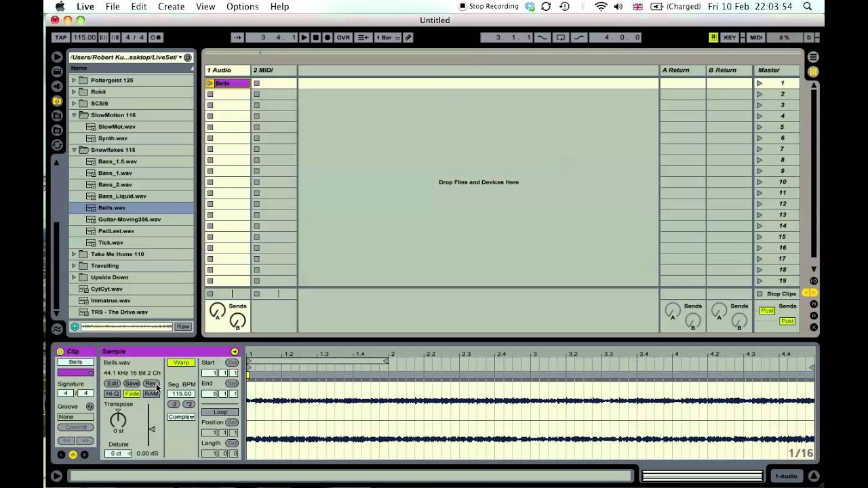This screenshot has height=488, width=868.
Task: Enable KEY map mode
Action: pos(730,37)
